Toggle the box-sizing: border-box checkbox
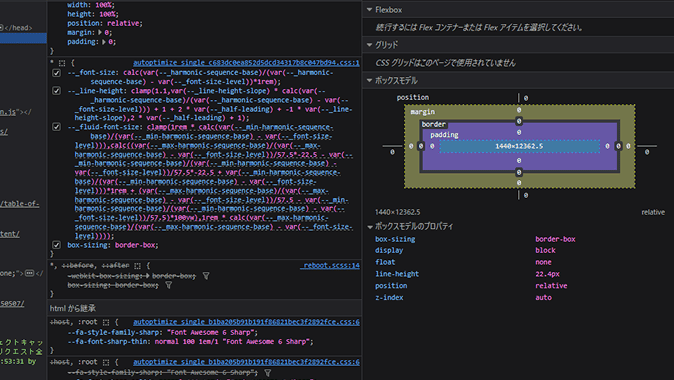 [56, 245]
